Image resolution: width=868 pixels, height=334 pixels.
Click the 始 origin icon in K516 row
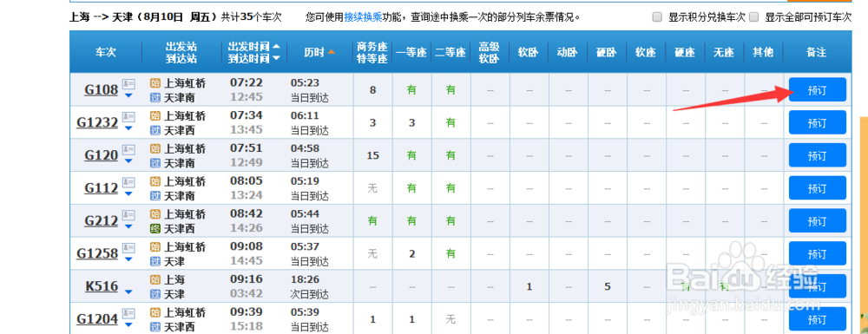pyautogui.click(x=155, y=279)
